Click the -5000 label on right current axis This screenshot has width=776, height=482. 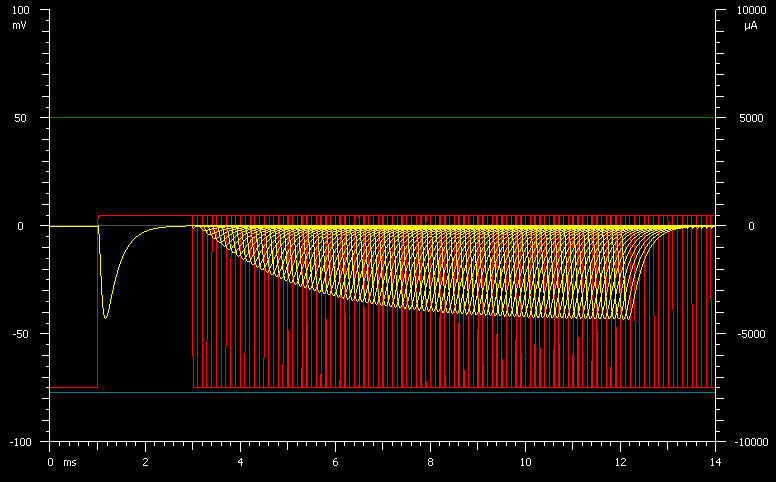tap(751, 334)
